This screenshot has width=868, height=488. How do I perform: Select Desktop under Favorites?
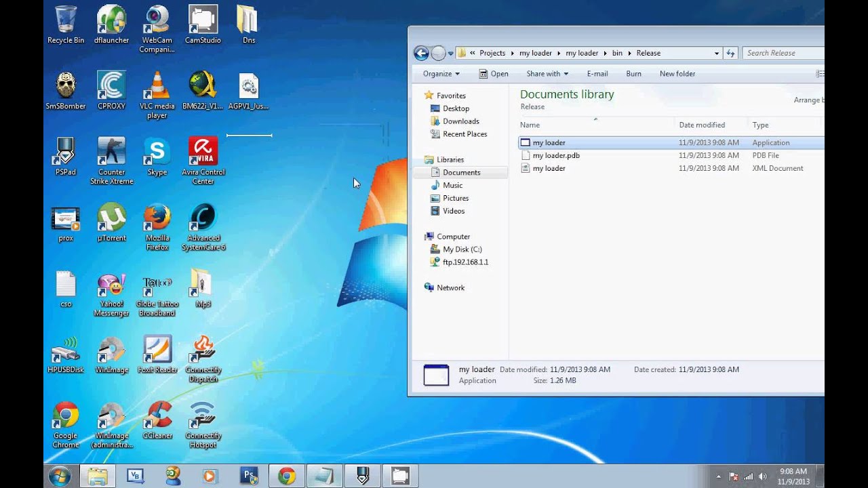(x=456, y=108)
